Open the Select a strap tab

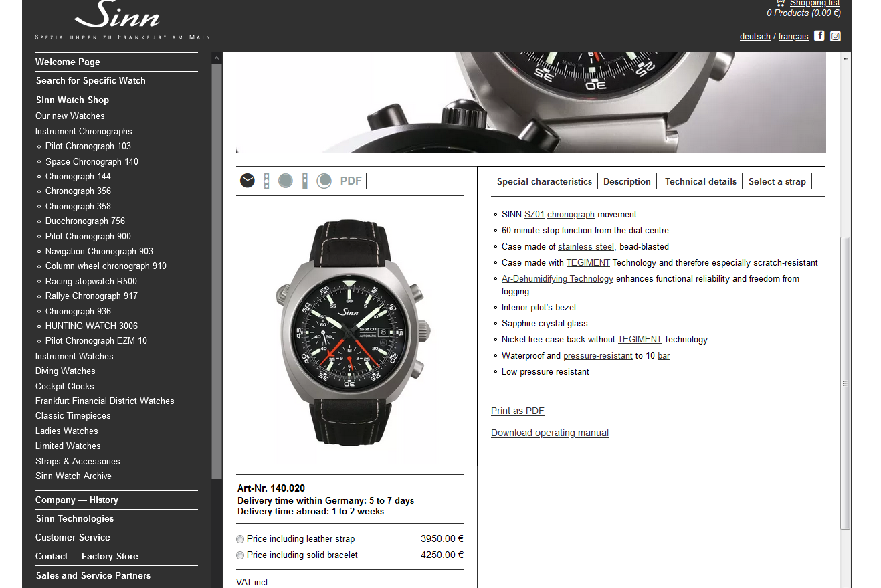(x=777, y=181)
